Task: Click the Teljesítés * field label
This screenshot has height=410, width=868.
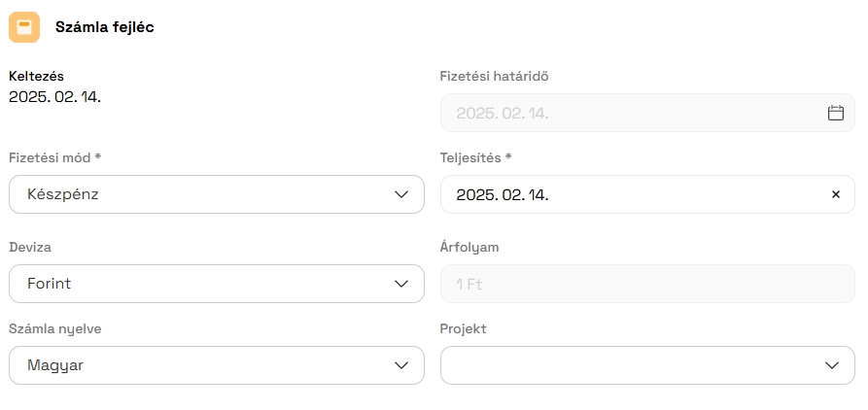Action: point(476,157)
